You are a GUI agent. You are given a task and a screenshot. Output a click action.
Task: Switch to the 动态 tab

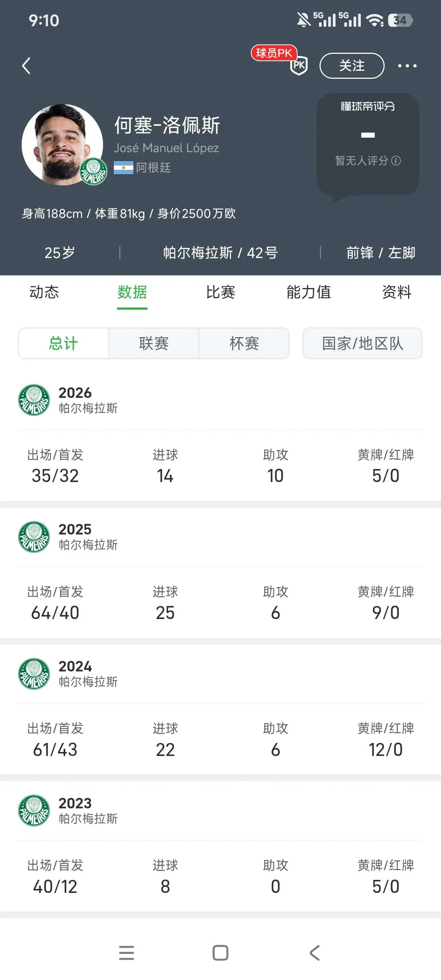pos(44,292)
